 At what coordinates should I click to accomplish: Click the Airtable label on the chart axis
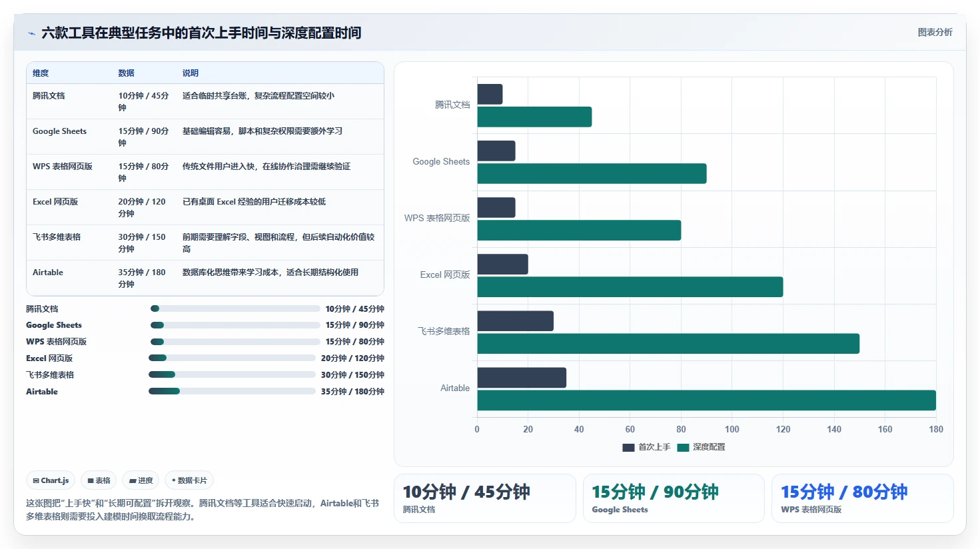coord(455,388)
